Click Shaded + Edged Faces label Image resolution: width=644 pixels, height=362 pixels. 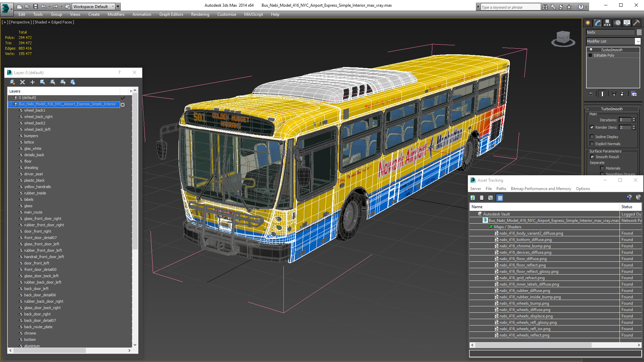click(54, 22)
